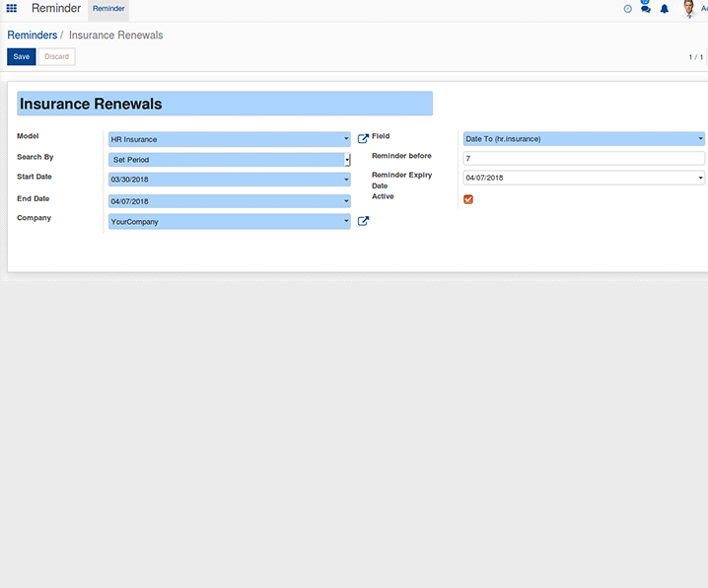
Task: Open the Start Date picker
Action: coord(229,180)
